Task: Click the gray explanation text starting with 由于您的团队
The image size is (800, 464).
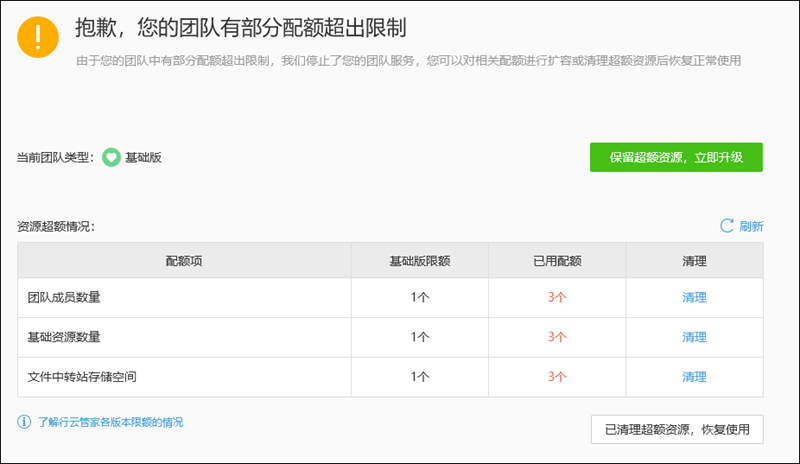Action: click(408, 61)
